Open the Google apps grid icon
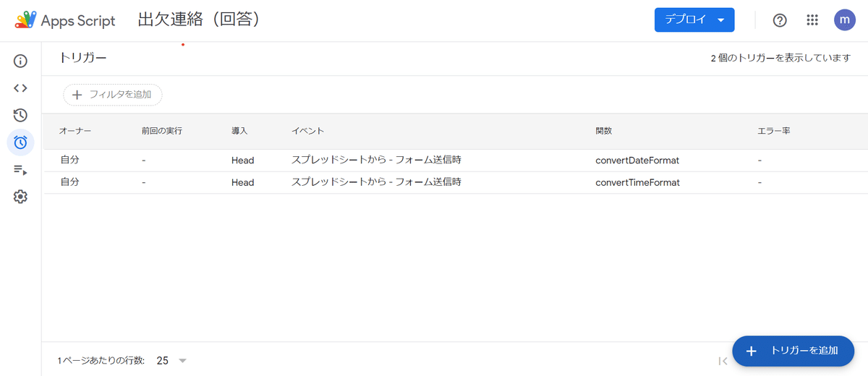Image resolution: width=868 pixels, height=376 pixels. point(812,20)
